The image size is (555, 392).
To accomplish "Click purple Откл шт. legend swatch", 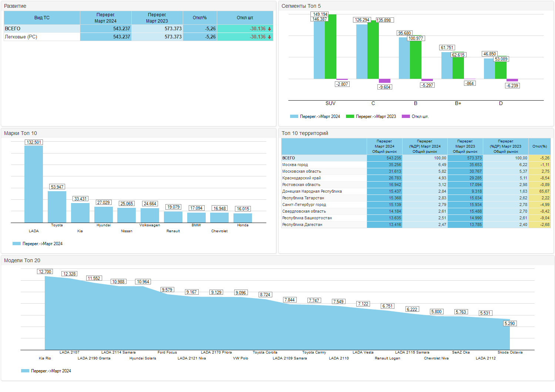I will tap(406, 116).
